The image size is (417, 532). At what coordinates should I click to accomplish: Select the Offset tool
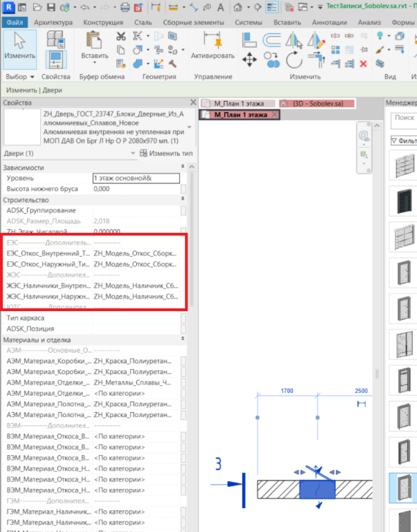(x=272, y=40)
